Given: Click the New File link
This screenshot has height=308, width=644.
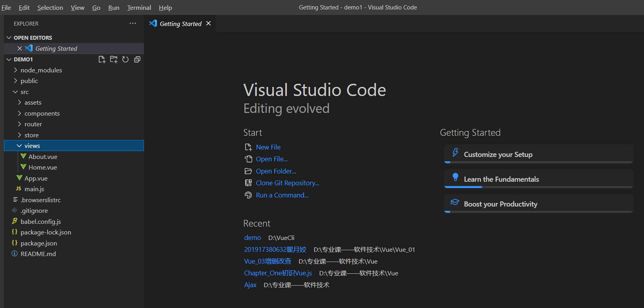Looking at the screenshot, I should click(268, 147).
